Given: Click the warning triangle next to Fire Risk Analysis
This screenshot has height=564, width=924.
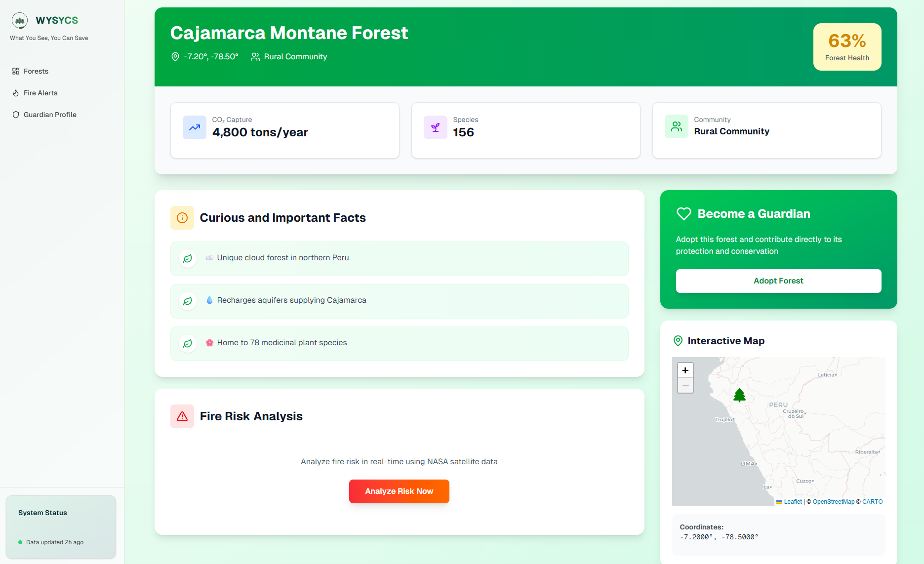Looking at the screenshot, I should click(x=182, y=416).
